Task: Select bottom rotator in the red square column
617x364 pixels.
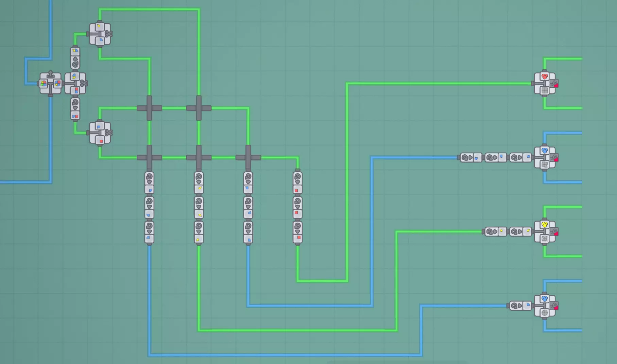Action: (x=297, y=232)
